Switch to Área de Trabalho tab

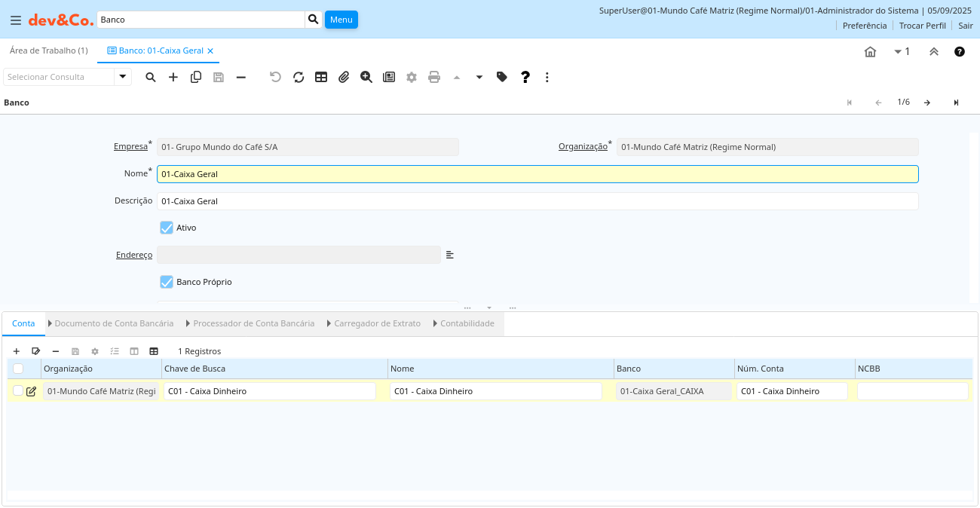tap(49, 50)
